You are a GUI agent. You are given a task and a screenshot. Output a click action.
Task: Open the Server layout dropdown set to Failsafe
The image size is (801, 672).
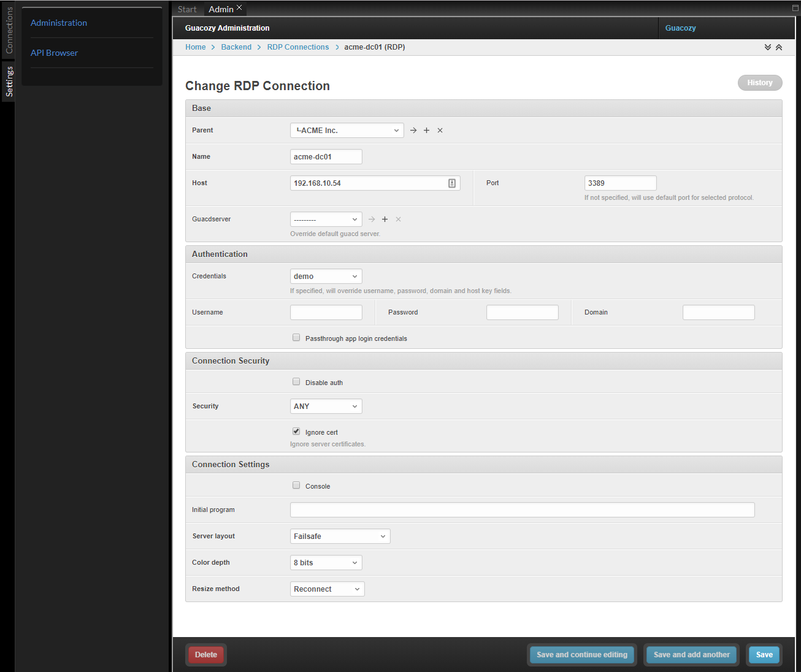[x=340, y=536]
